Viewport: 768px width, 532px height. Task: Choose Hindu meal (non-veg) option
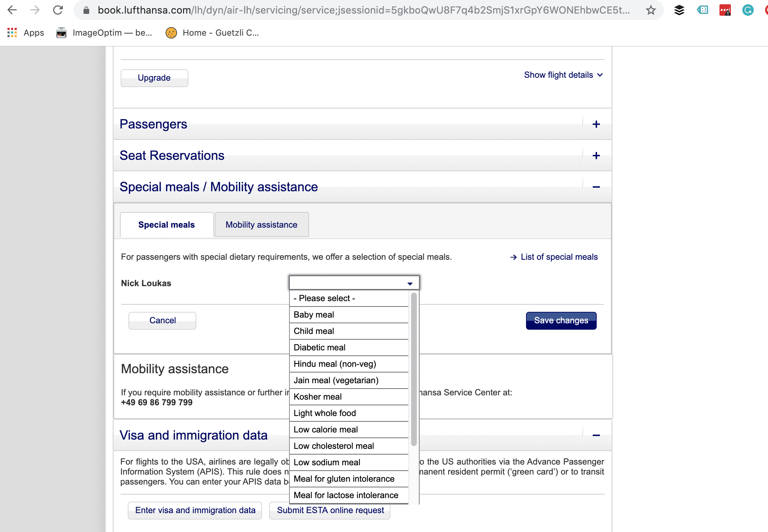pos(349,364)
